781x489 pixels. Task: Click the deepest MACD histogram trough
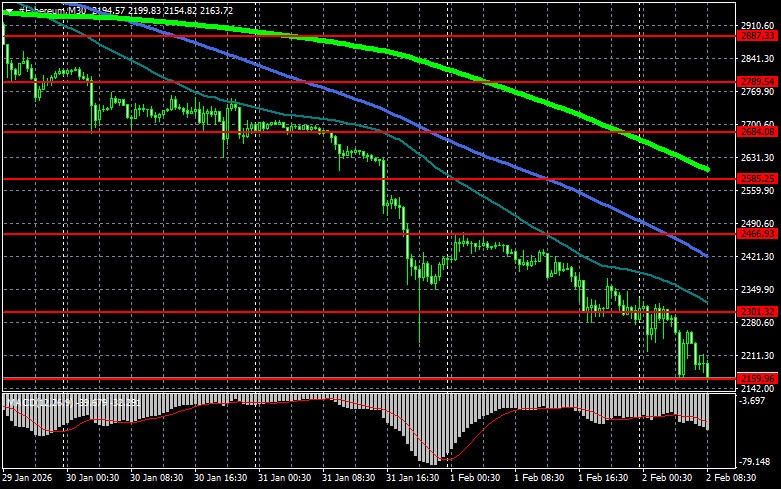click(436, 463)
